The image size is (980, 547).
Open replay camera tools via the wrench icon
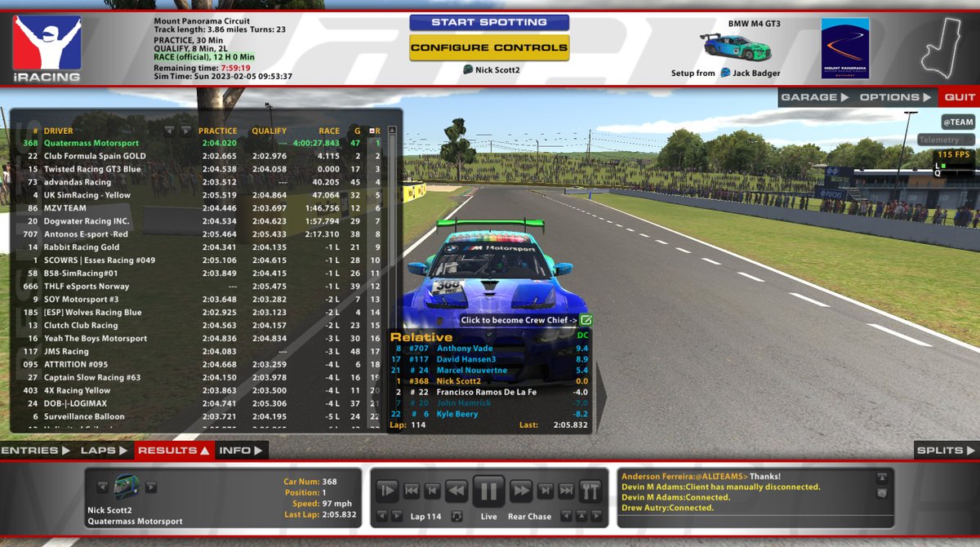point(590,490)
